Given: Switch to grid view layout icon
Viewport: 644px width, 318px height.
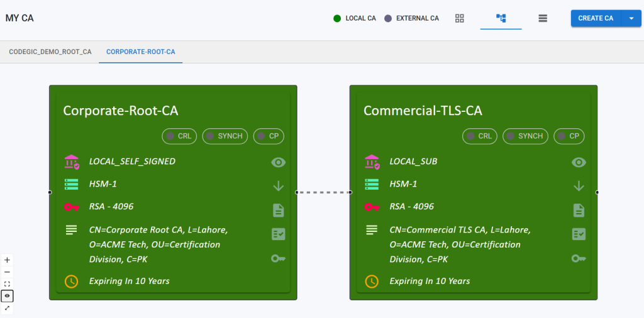Looking at the screenshot, I should point(460,18).
